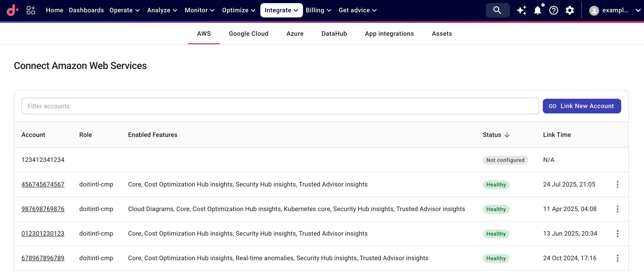
Task: Expand the Operate dropdown menu
Action: (x=124, y=10)
